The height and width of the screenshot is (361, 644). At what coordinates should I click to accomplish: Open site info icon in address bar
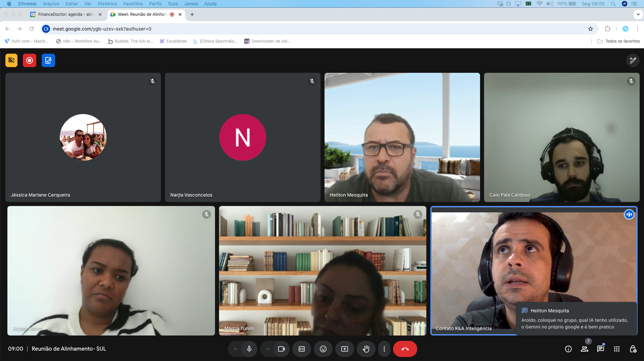46,29
